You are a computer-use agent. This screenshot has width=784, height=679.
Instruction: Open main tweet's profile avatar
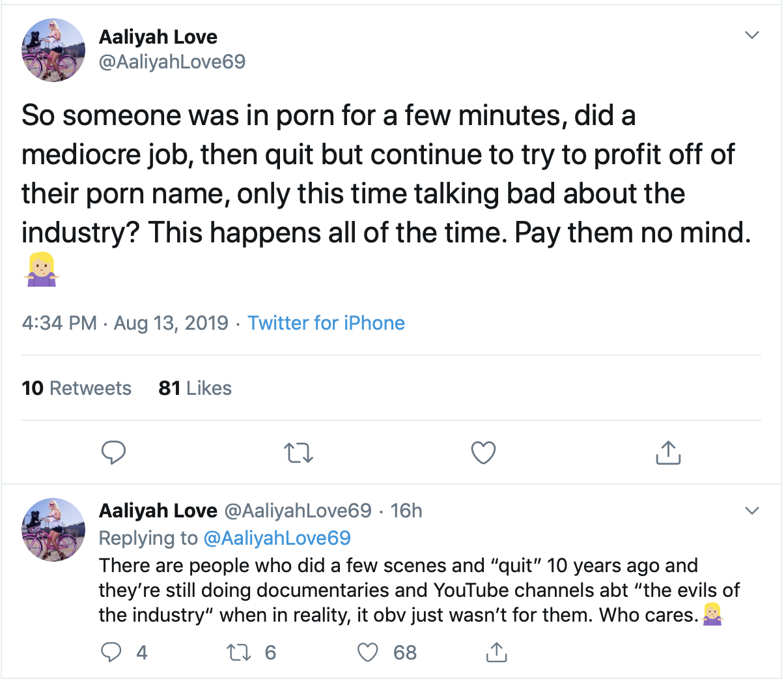click(x=53, y=50)
